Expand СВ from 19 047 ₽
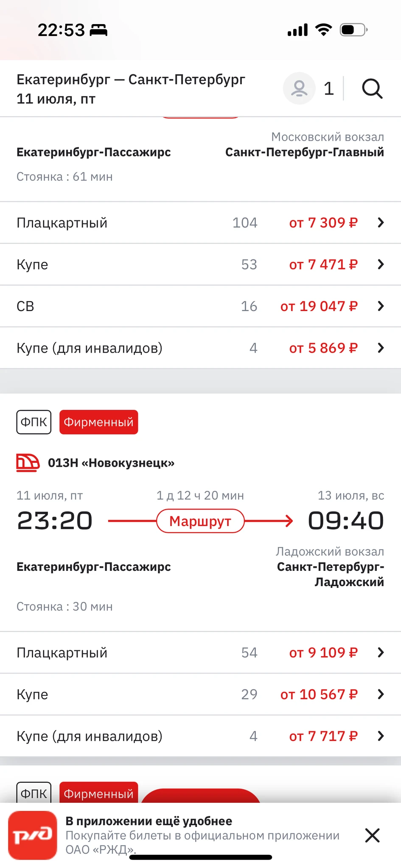Image resolution: width=401 pixels, height=868 pixels. pyautogui.click(x=200, y=306)
